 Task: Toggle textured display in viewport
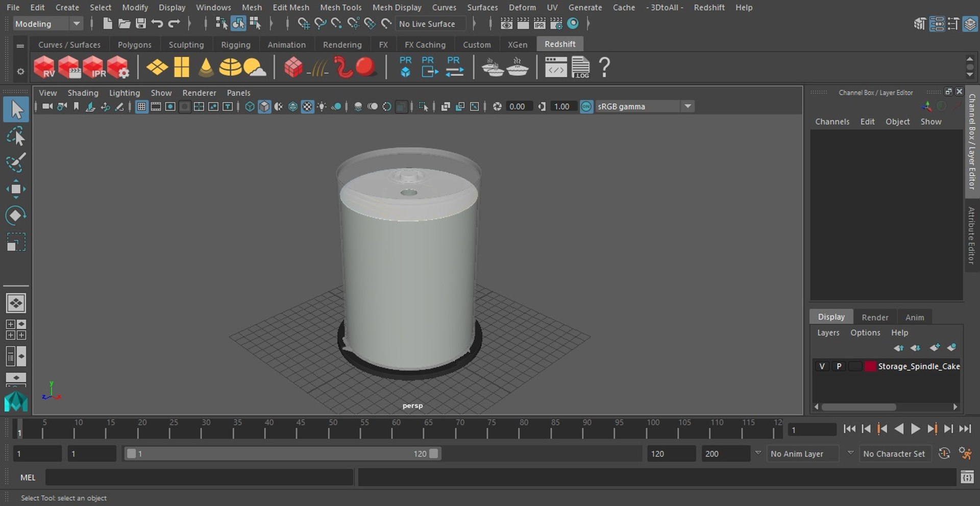point(307,106)
